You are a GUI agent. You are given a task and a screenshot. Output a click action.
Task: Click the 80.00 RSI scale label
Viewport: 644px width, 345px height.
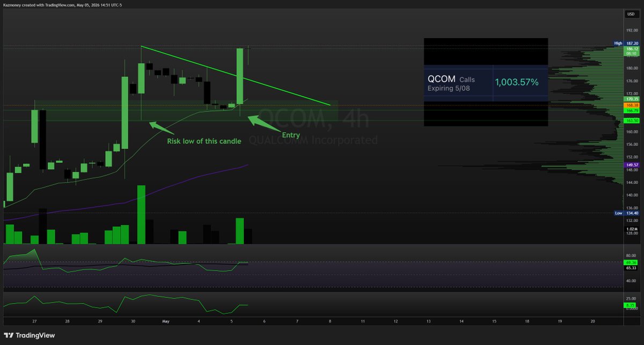point(631,255)
